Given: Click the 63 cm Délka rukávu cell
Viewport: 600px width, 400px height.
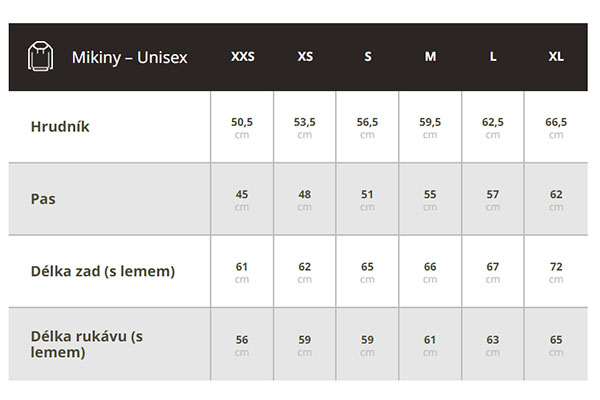Looking at the screenshot, I should (493, 344).
